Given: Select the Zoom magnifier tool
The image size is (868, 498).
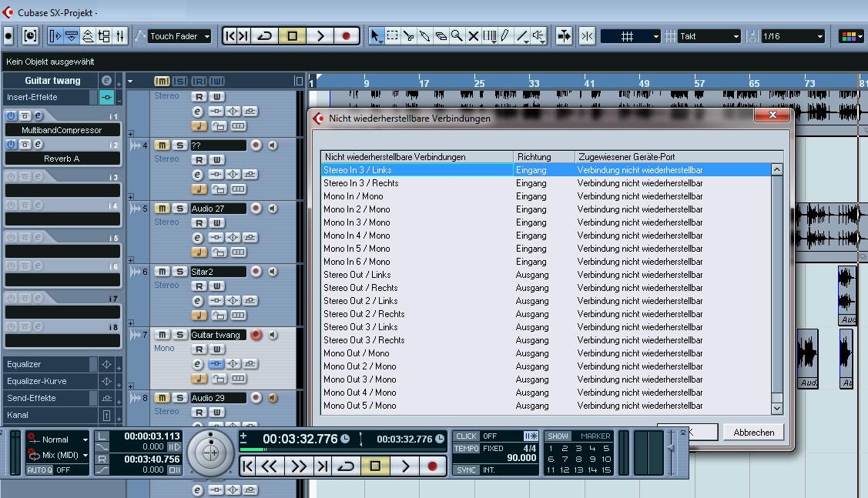Looking at the screenshot, I should click(x=457, y=36).
